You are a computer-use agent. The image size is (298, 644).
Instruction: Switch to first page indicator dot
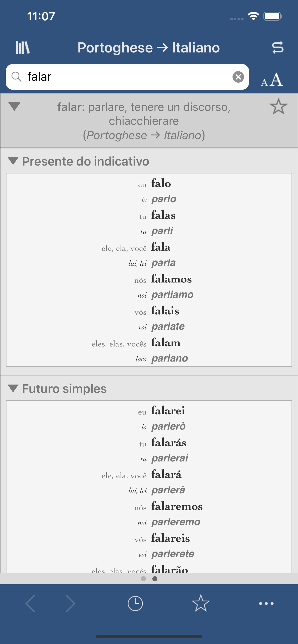(143, 579)
